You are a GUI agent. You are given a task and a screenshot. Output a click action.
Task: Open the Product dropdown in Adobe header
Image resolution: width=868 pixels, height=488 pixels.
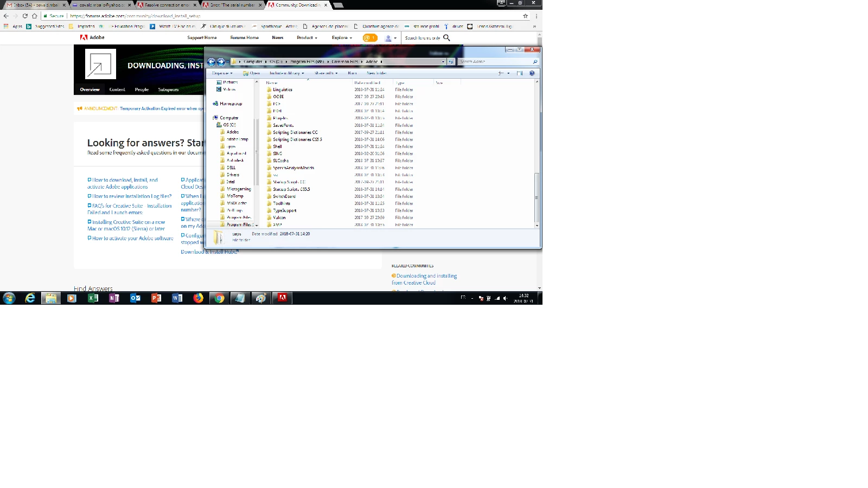coord(307,37)
